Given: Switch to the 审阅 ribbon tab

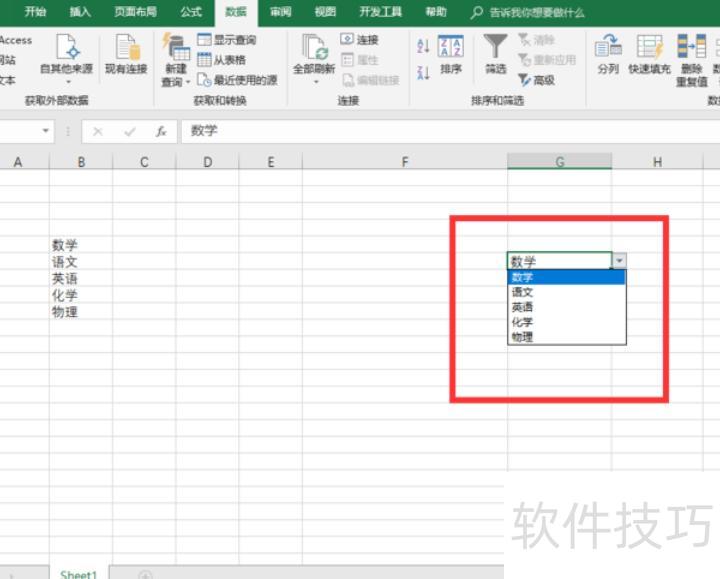Looking at the screenshot, I should (281, 11).
